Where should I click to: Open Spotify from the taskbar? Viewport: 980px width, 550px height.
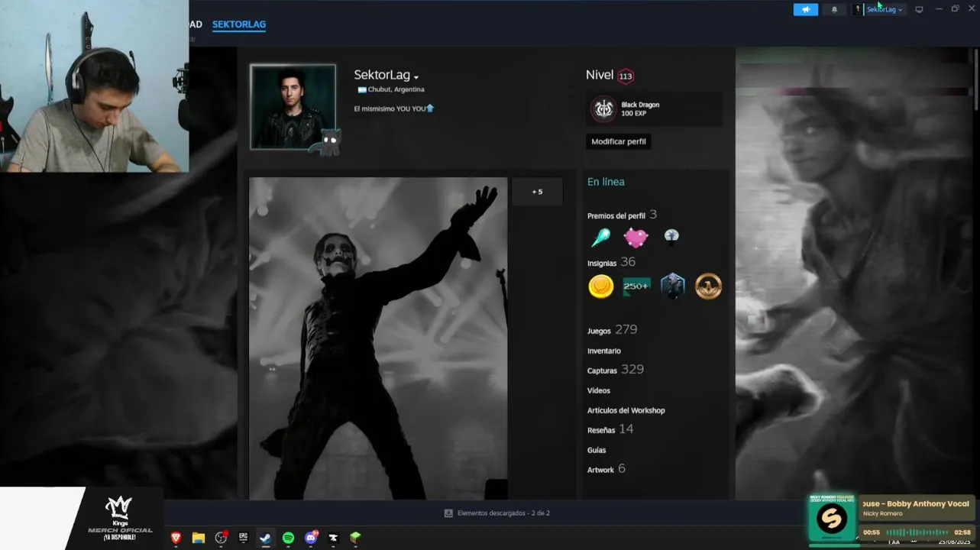coord(288,538)
